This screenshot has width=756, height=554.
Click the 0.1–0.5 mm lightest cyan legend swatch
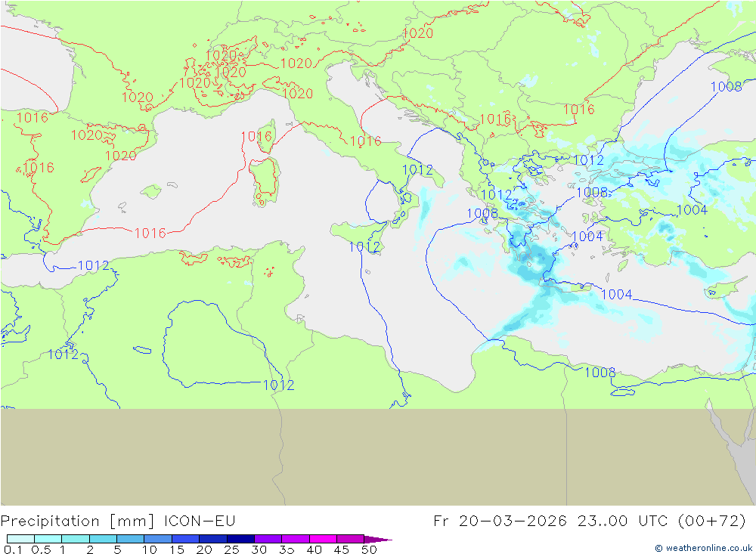pyautogui.click(x=20, y=539)
